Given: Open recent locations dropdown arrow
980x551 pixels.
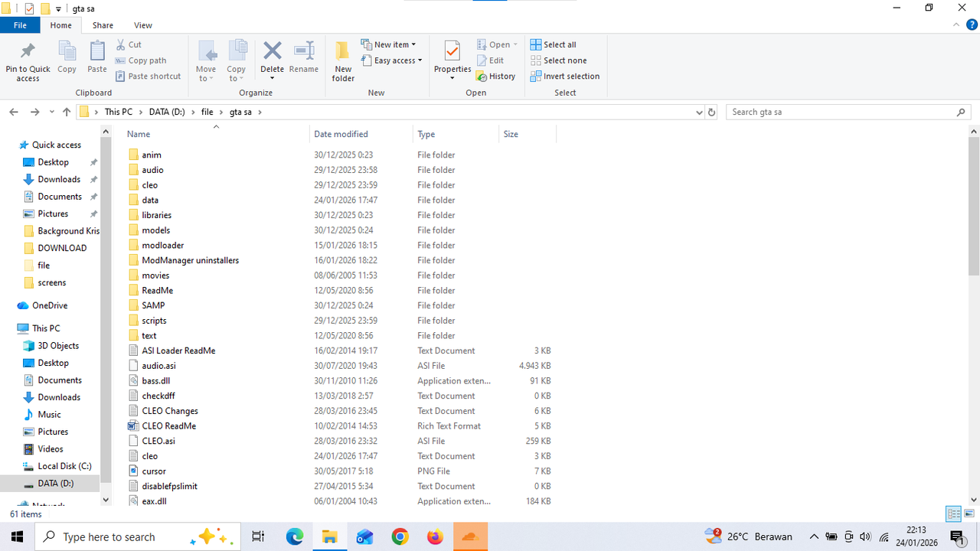Looking at the screenshot, I should tap(52, 112).
